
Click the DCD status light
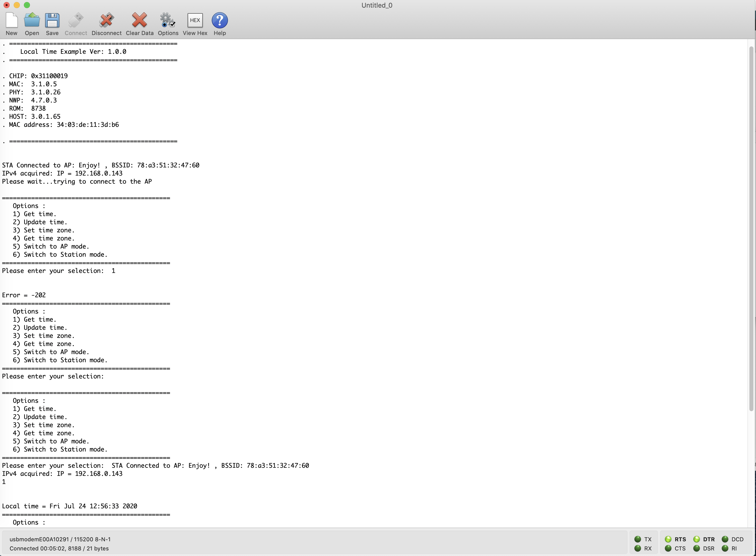(x=725, y=539)
